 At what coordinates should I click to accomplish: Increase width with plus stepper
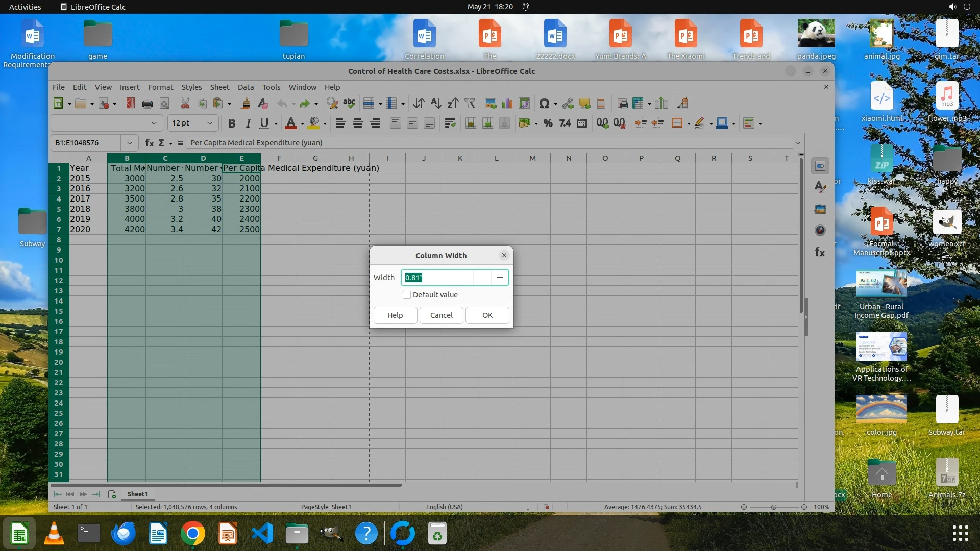pyautogui.click(x=500, y=278)
